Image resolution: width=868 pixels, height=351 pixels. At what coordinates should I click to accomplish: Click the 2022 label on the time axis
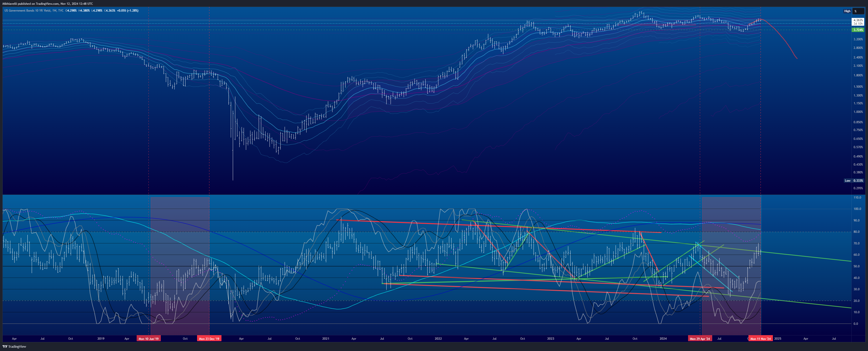tap(438, 338)
